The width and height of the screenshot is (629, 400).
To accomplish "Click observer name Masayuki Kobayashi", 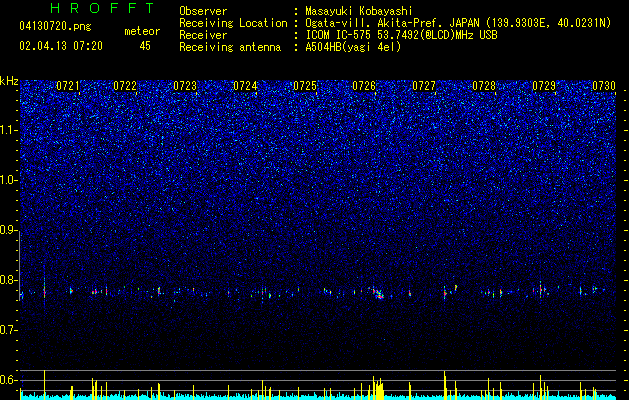I will click(x=359, y=11).
